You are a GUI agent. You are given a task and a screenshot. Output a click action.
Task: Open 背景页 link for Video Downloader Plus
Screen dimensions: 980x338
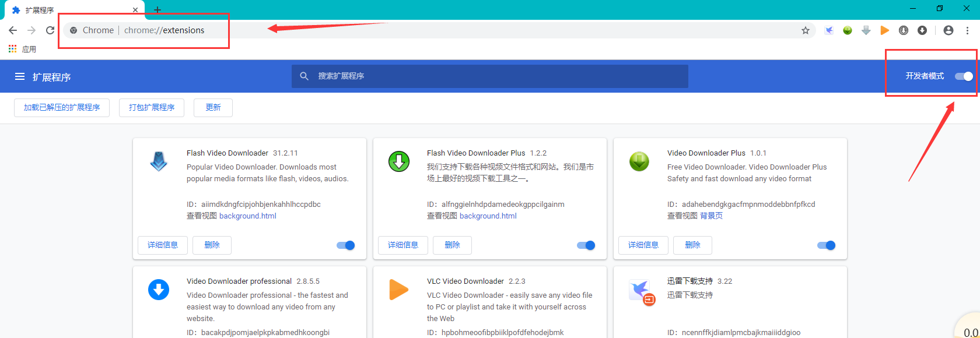point(711,216)
